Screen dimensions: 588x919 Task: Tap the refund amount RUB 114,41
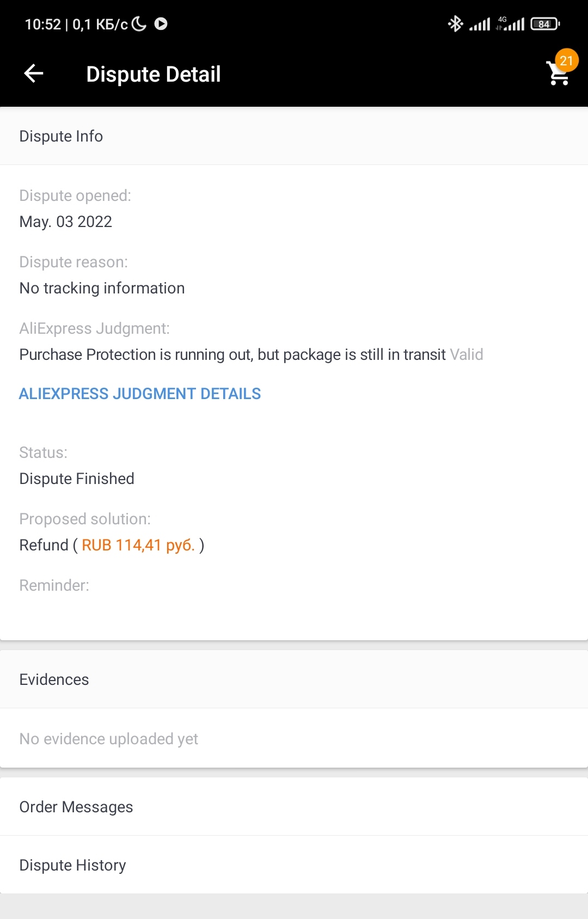coord(138,545)
